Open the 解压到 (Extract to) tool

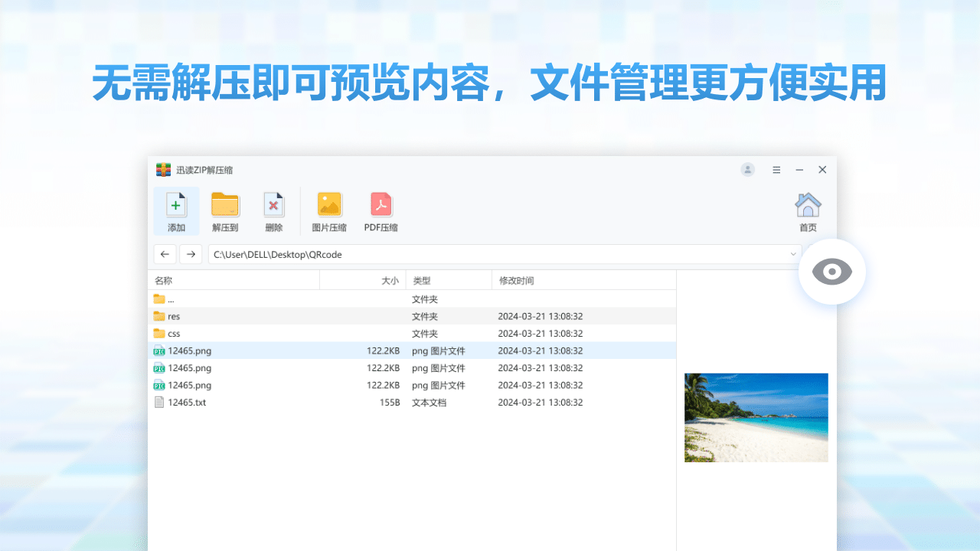(x=225, y=210)
